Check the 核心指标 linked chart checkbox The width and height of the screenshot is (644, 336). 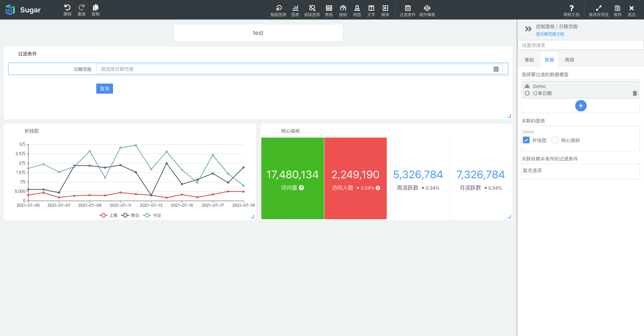click(x=555, y=140)
